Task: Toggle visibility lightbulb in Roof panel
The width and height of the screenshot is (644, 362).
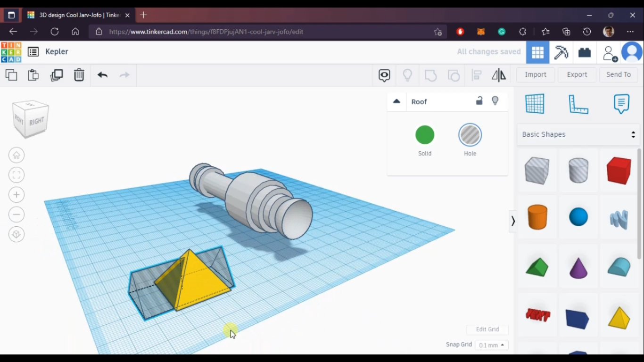Action: point(495,101)
